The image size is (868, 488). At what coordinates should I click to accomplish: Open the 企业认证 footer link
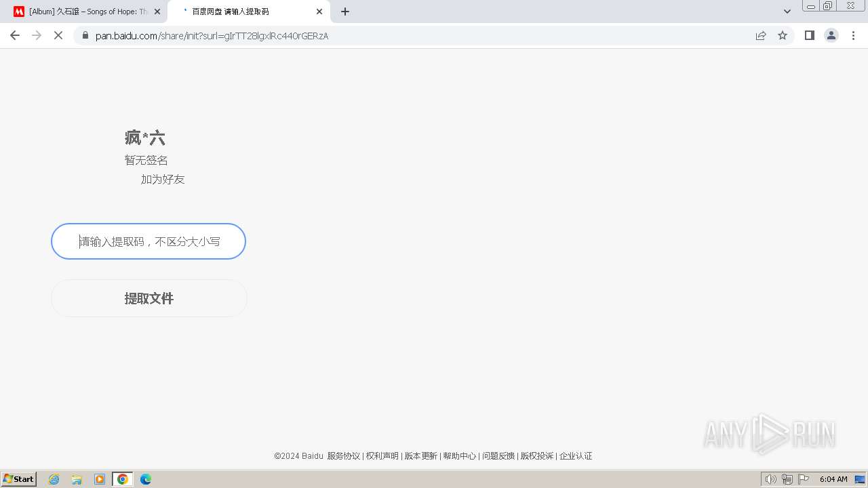(576, 456)
